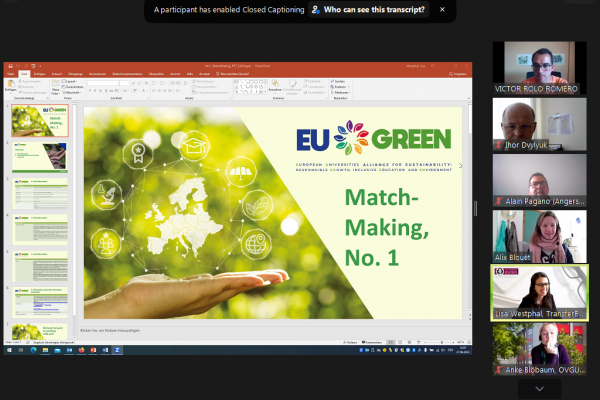Open 'Who can see this transcript?' info
Screen dimensions: 600x400
(368, 10)
